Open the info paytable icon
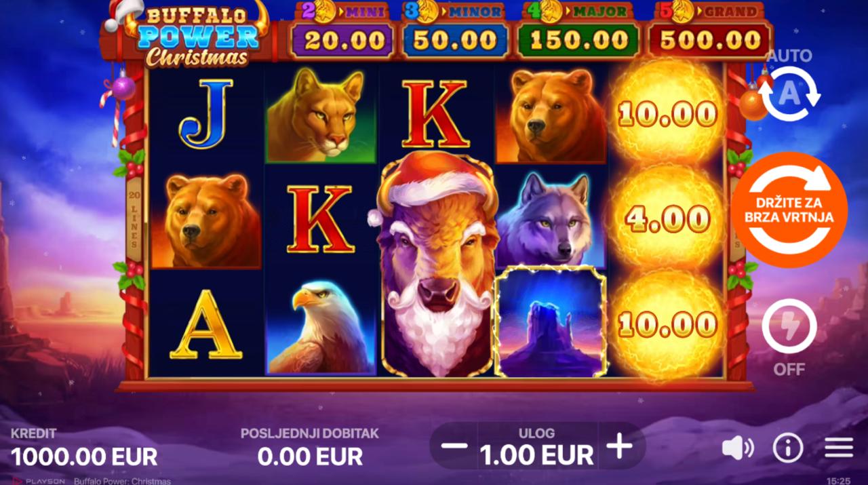Viewport: 868px width, 485px height. (788, 448)
